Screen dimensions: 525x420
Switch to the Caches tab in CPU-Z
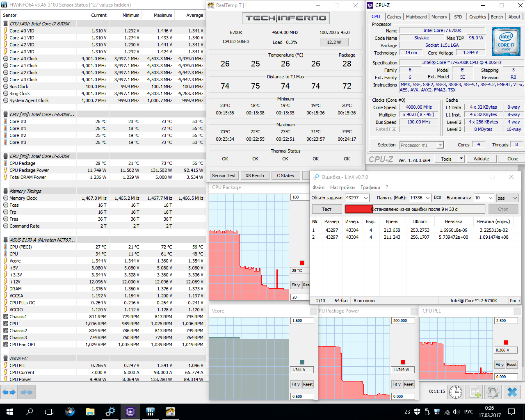(394, 17)
